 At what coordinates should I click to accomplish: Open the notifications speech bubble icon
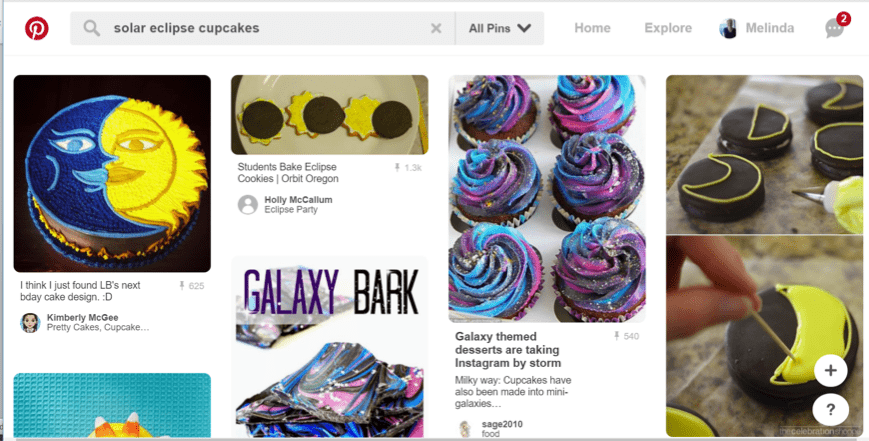coord(835,28)
